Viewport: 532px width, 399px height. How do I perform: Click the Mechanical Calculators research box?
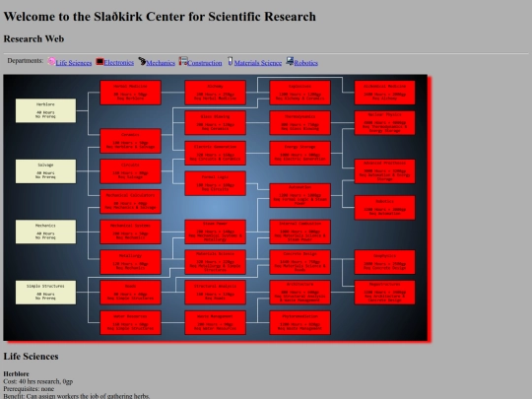tap(131, 202)
